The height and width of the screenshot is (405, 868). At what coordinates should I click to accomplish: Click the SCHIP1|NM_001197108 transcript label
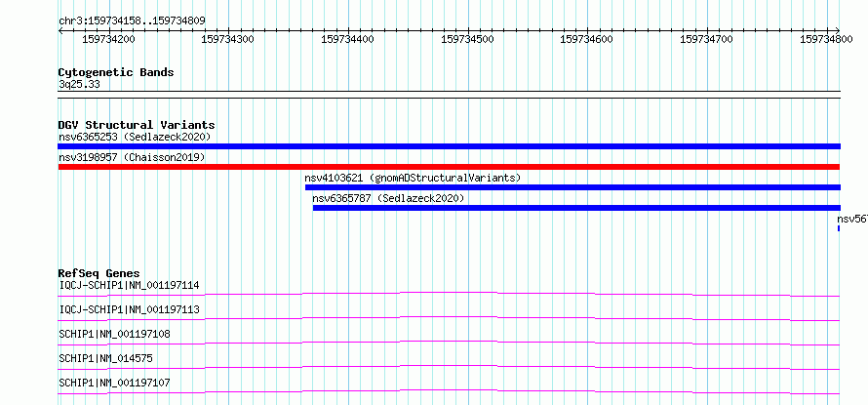pyautogui.click(x=114, y=334)
